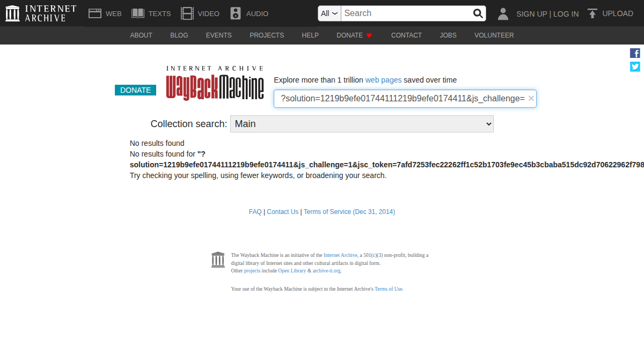The image size is (644, 362).
Task: Open the Contact Us link
Action: [x=283, y=212]
